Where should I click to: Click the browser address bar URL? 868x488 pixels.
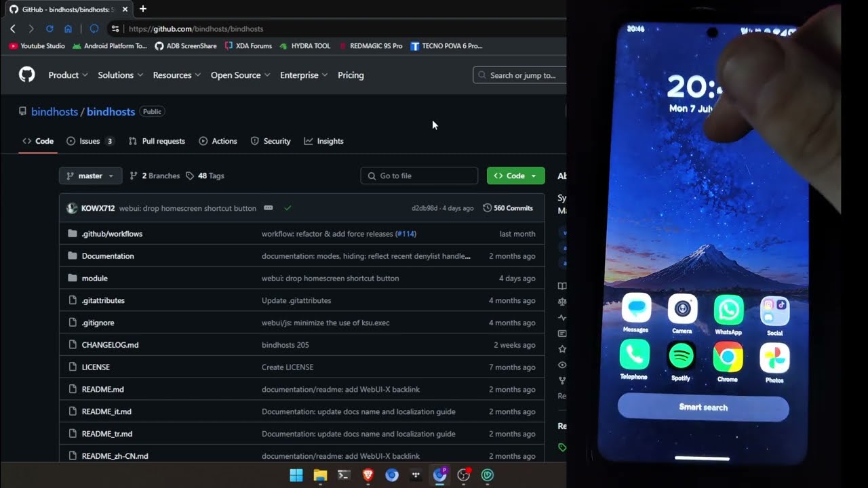coord(196,28)
